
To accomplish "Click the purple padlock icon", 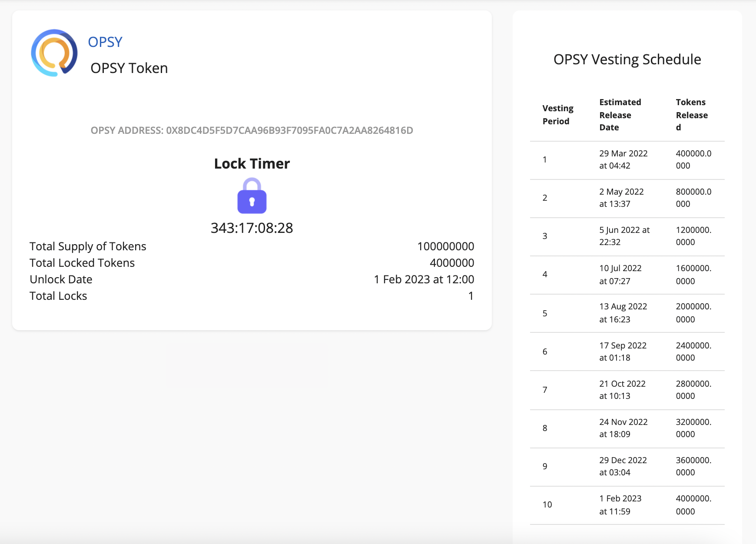I will click(x=252, y=196).
